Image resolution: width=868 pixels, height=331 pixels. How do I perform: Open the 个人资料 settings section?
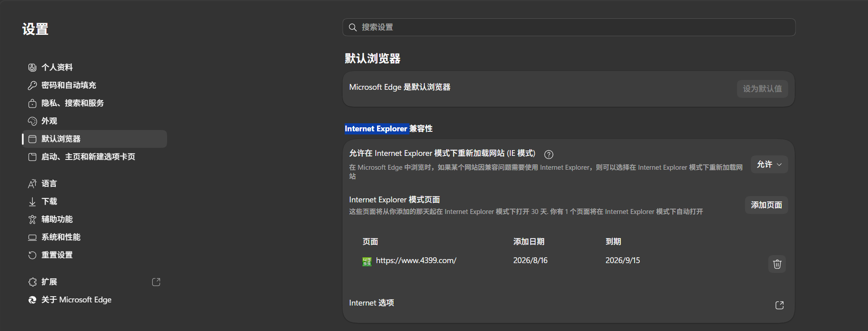[x=94, y=67]
